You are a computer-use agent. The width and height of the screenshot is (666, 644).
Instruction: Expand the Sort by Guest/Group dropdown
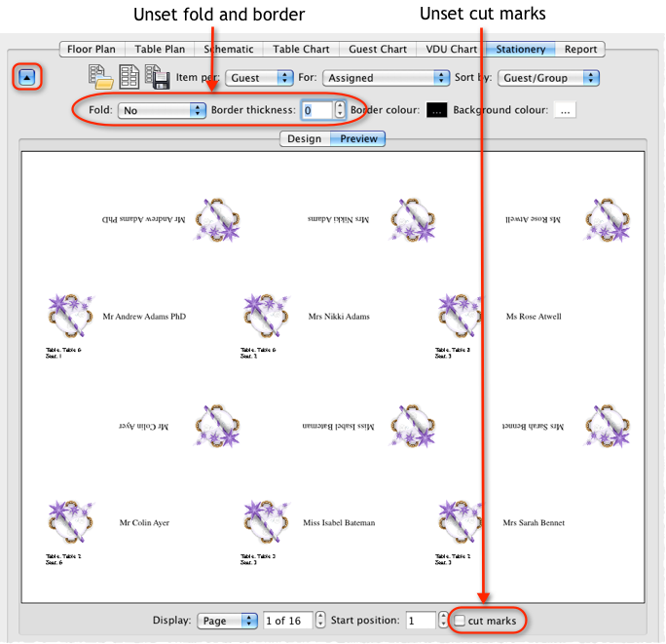coord(547,78)
